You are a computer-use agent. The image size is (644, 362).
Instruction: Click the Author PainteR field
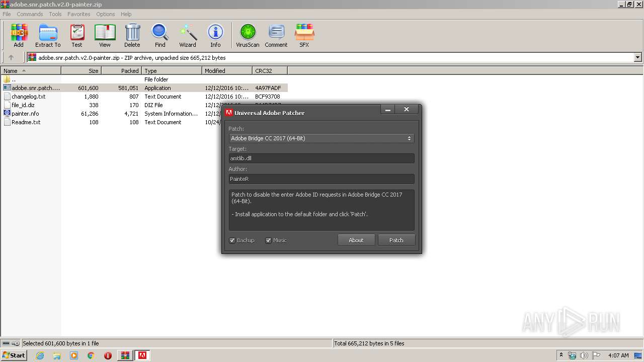321,178
